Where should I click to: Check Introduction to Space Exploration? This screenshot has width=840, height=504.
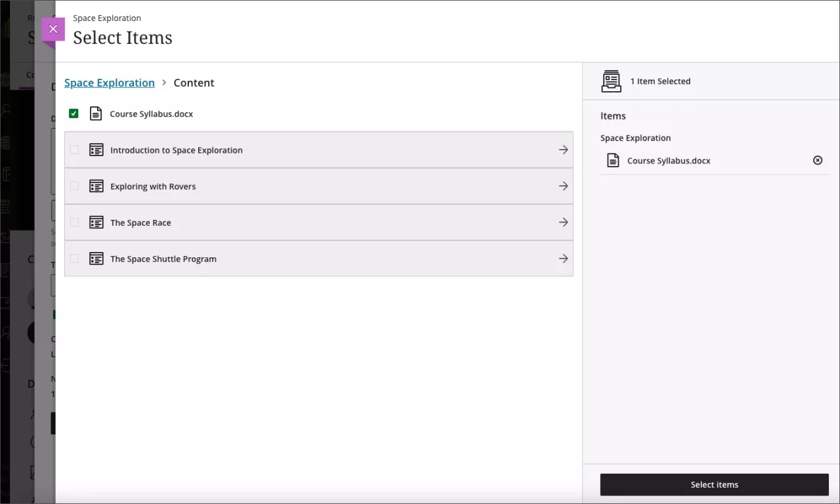tap(74, 149)
